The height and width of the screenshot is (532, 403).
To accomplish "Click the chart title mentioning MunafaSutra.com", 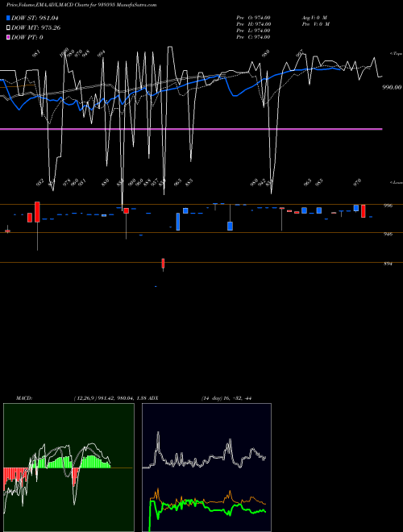I will click(x=81, y=5).
